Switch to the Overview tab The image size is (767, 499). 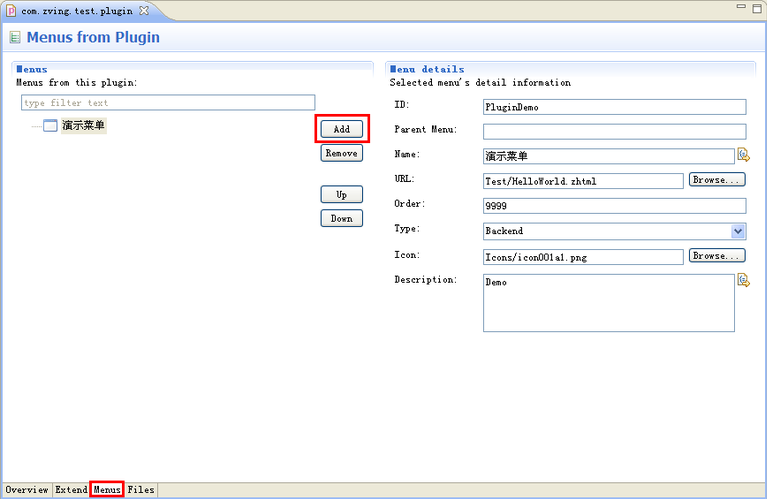coord(27,490)
